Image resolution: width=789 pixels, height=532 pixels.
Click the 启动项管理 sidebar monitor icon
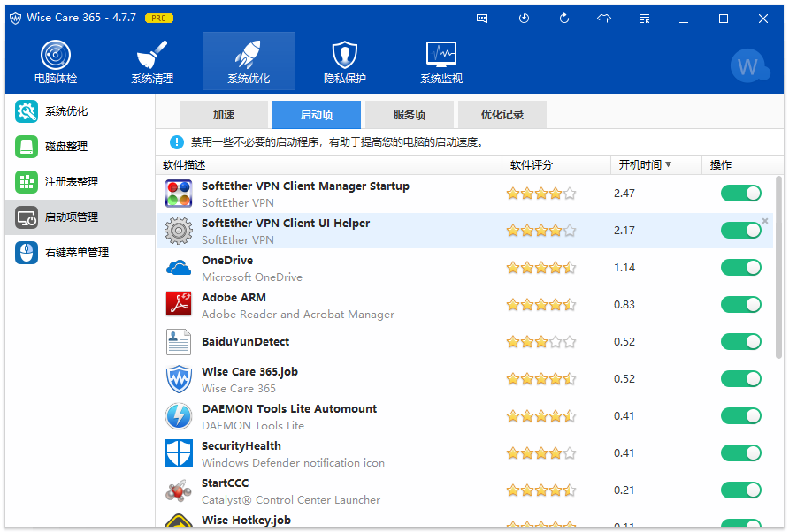pos(27,217)
